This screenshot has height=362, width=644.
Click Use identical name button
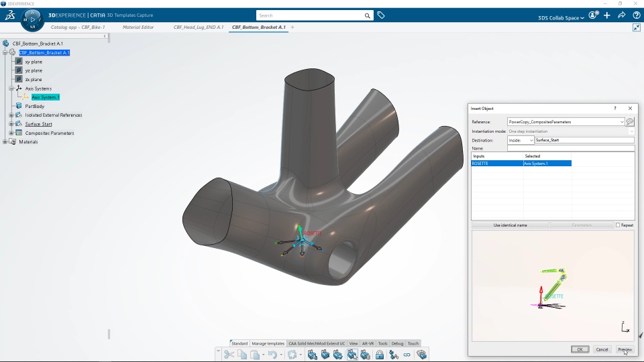point(510,225)
